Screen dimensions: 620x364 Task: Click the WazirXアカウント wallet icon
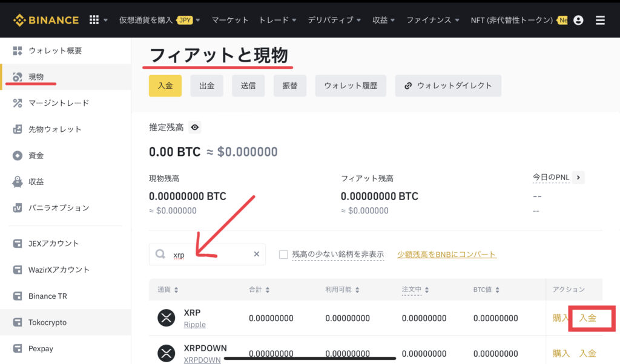18,270
